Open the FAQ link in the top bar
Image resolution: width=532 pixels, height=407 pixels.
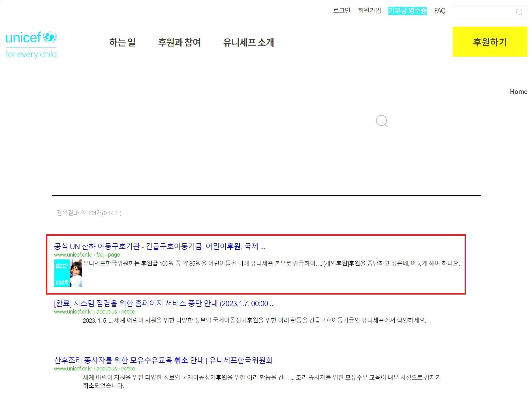440,11
